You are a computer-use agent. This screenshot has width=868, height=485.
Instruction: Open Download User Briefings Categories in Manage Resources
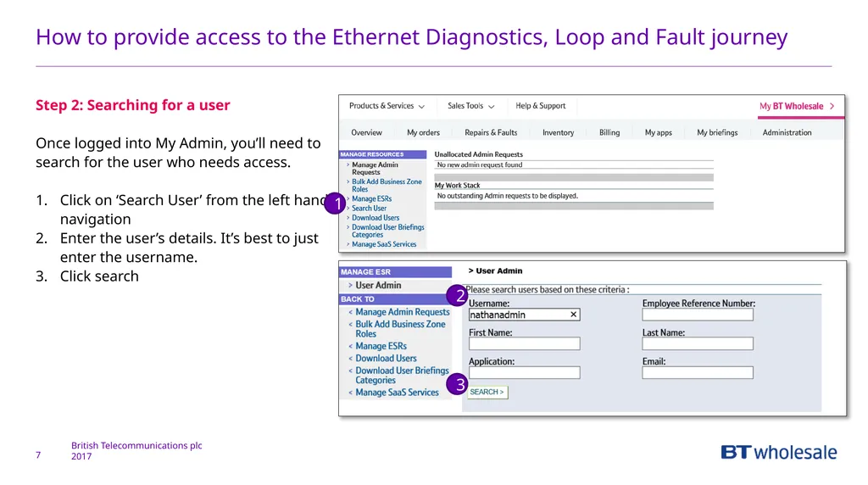point(387,231)
